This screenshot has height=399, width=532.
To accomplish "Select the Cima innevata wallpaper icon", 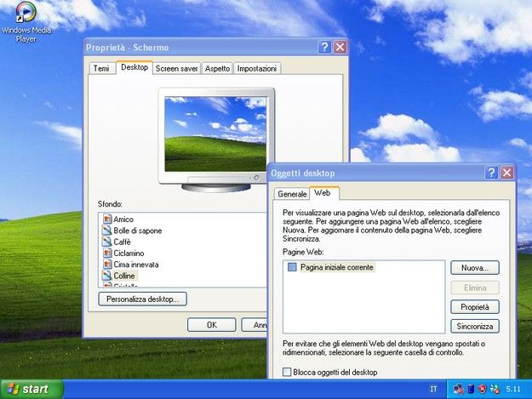I will pyautogui.click(x=107, y=265).
